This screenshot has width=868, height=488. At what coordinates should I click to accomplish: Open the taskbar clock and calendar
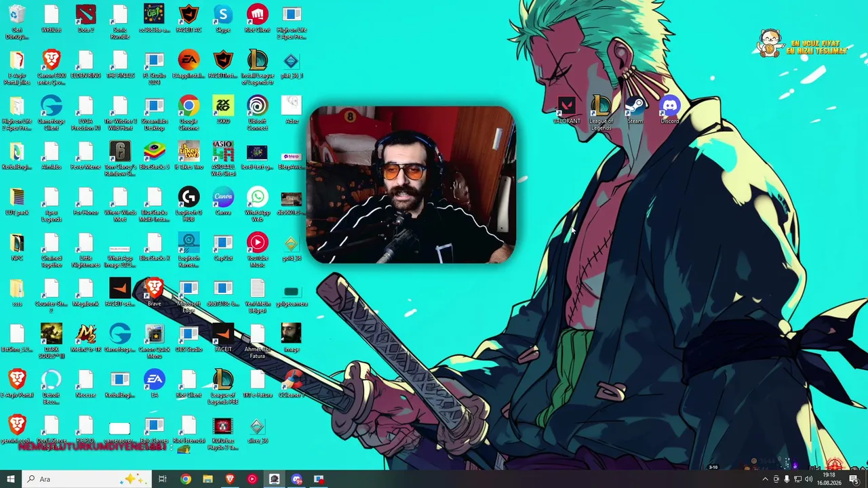829,479
